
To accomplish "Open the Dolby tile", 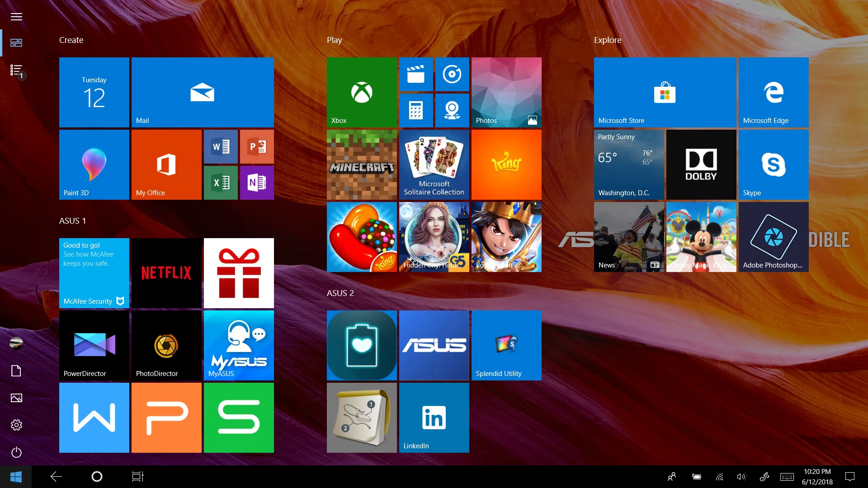I will tap(701, 164).
